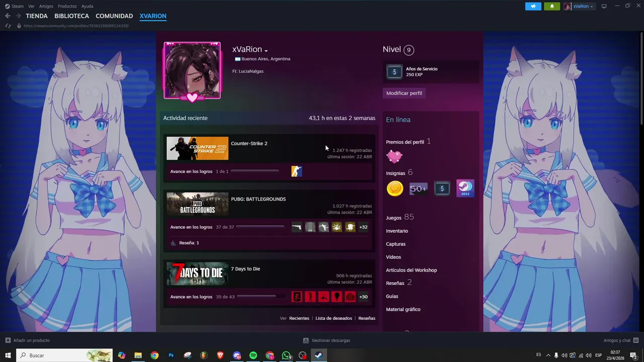
Task: Open the 2022 Steam replay badge
Action: (x=465, y=189)
